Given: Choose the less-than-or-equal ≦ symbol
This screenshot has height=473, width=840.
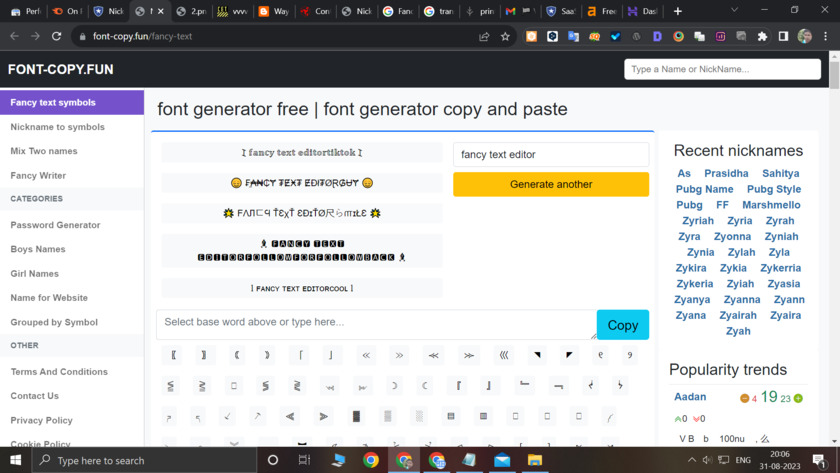Looking at the screenshot, I should [x=170, y=386].
